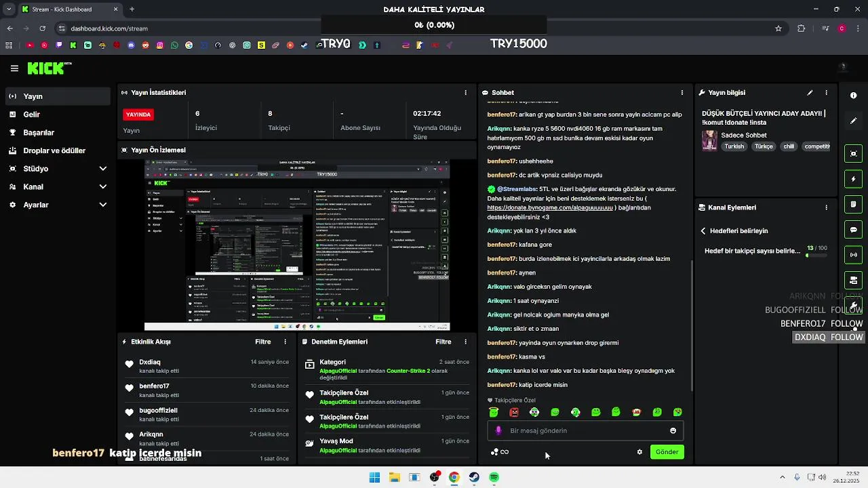
Task: Toggle the document/notes widget in right sidebar
Action: point(853,204)
